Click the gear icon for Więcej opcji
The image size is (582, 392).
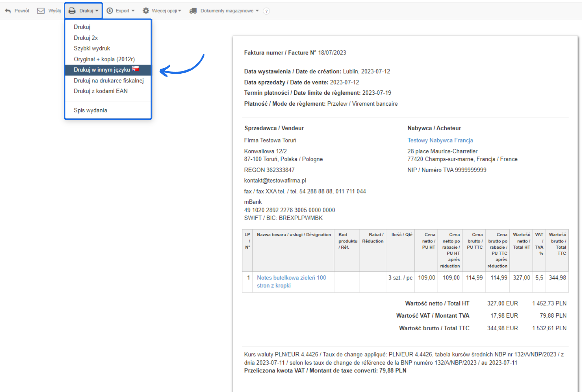click(x=146, y=11)
